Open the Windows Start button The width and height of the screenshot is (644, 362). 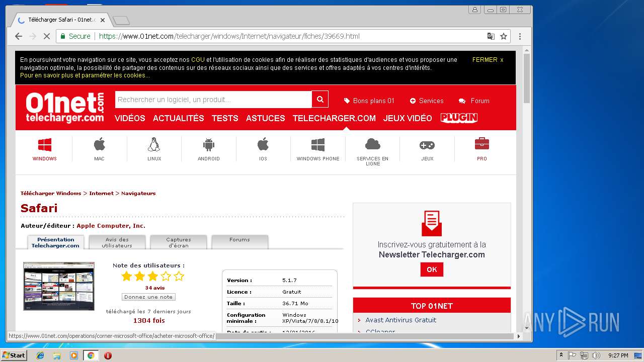(x=14, y=355)
